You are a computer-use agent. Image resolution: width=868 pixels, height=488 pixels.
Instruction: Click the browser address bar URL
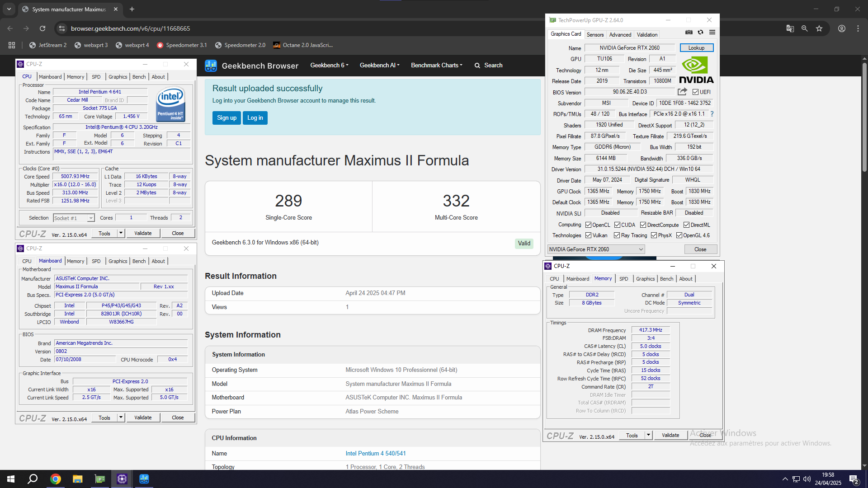point(130,28)
